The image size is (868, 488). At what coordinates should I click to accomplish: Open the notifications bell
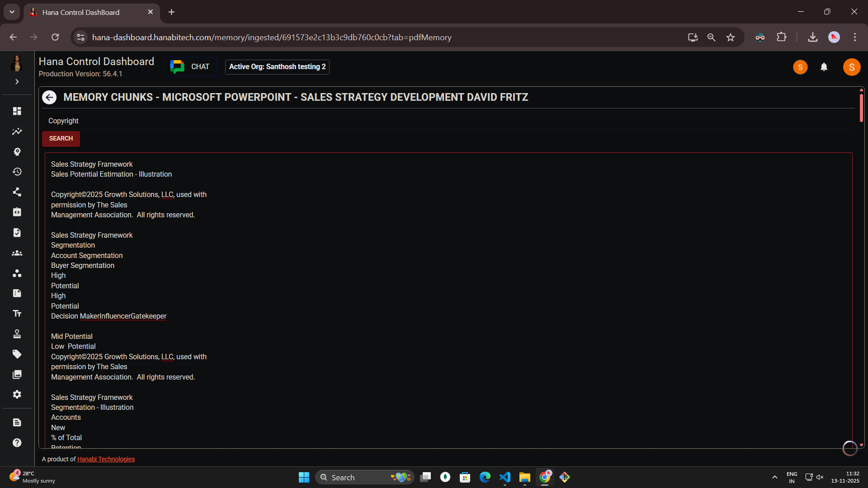824,67
